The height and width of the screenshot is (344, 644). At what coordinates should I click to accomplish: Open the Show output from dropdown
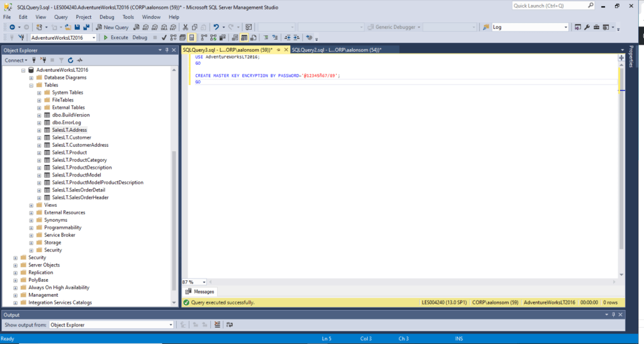171,325
